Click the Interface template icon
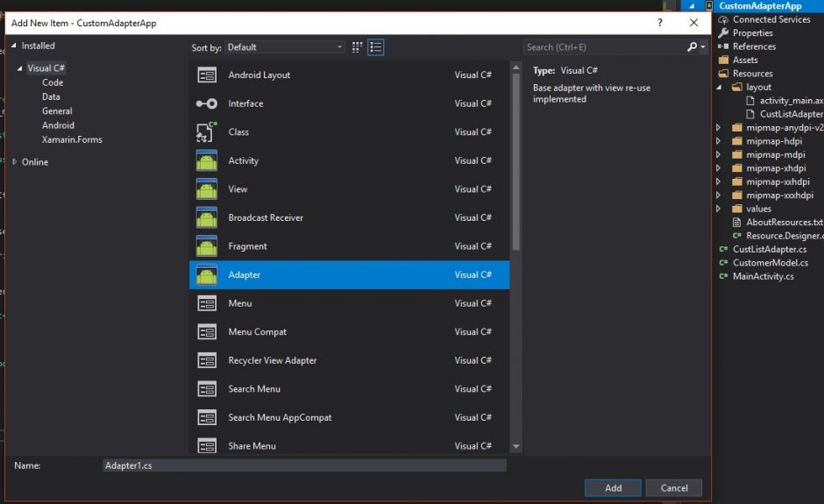This screenshot has height=504, width=824. [207, 103]
